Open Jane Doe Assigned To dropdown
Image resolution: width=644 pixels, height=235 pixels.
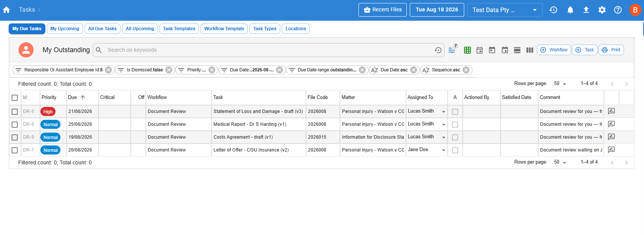pos(443,150)
